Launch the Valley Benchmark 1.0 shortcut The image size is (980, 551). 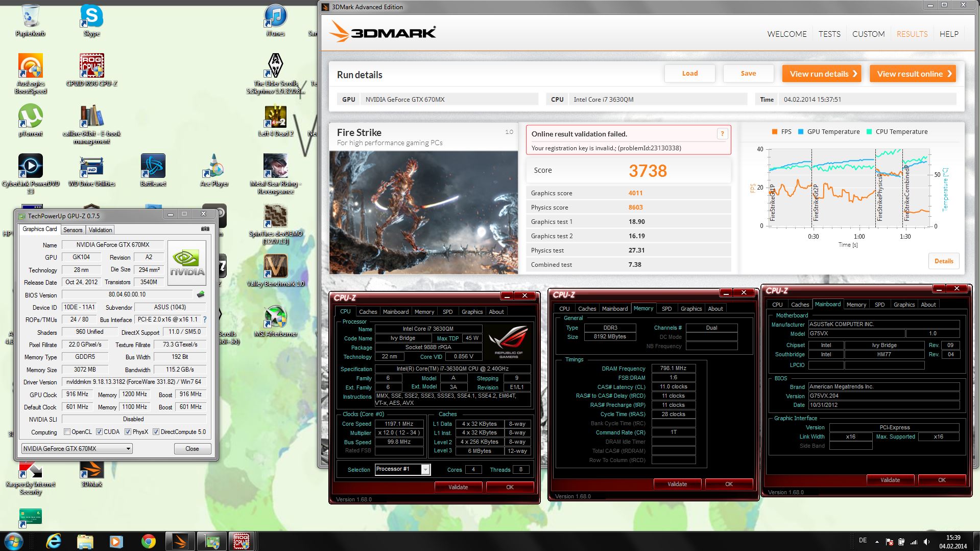point(275,270)
